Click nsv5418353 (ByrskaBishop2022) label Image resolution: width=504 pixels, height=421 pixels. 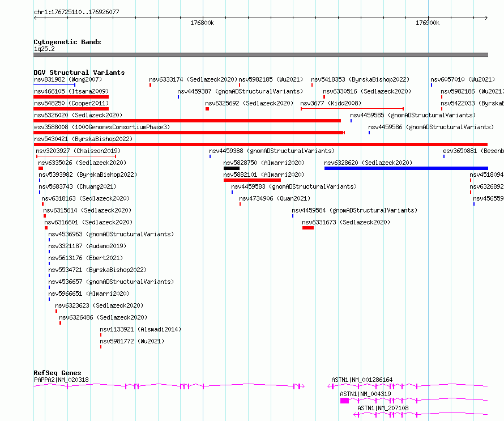360,79
